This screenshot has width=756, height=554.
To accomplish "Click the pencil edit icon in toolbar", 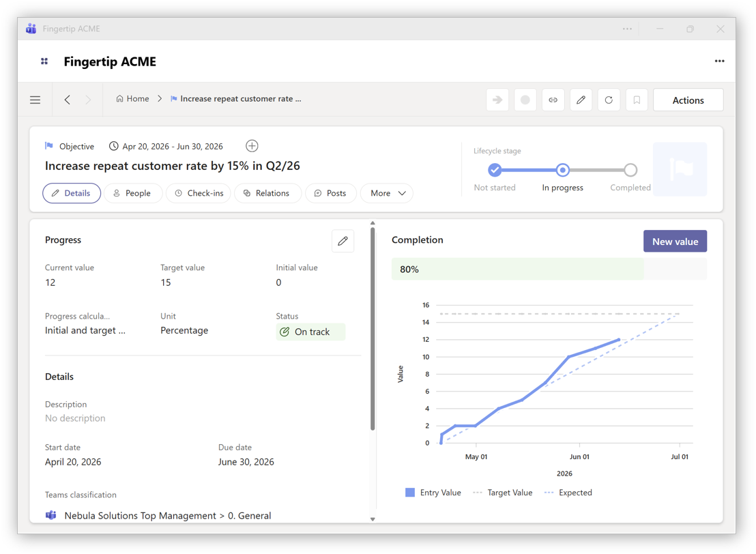I will click(x=581, y=100).
